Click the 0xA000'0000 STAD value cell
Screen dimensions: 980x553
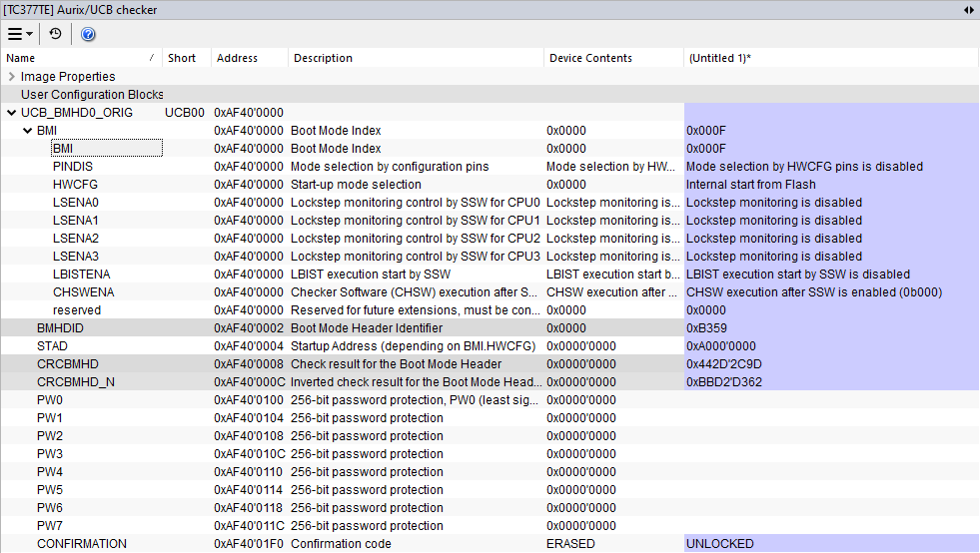point(831,346)
